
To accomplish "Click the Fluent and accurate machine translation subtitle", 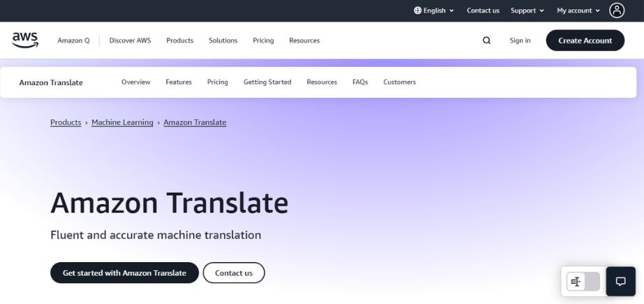I will tap(156, 235).
